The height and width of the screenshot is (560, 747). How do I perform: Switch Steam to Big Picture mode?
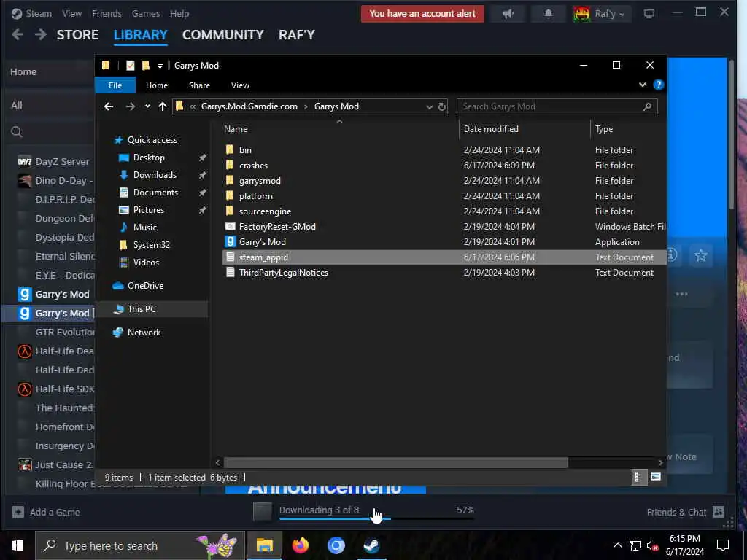coord(649,14)
